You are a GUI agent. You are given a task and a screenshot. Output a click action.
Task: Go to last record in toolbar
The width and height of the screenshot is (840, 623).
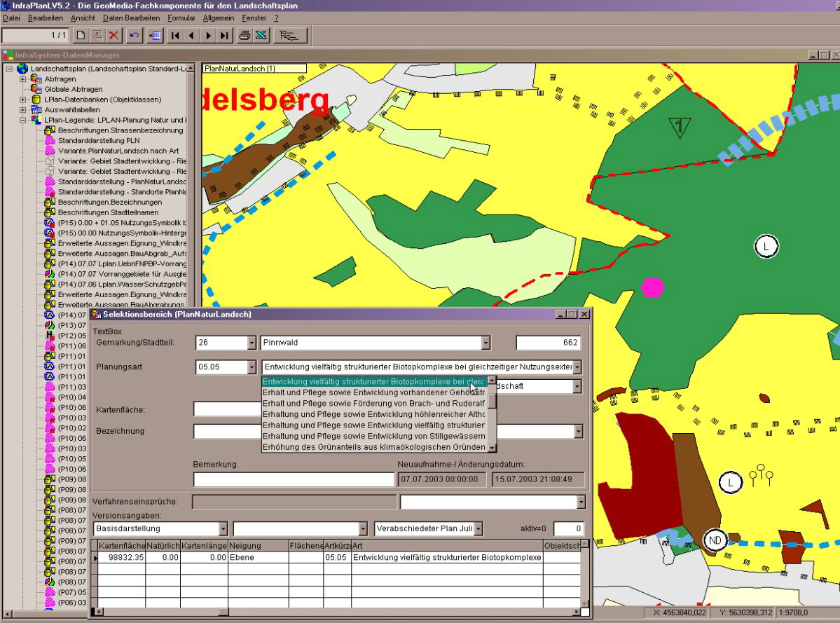coord(224,35)
